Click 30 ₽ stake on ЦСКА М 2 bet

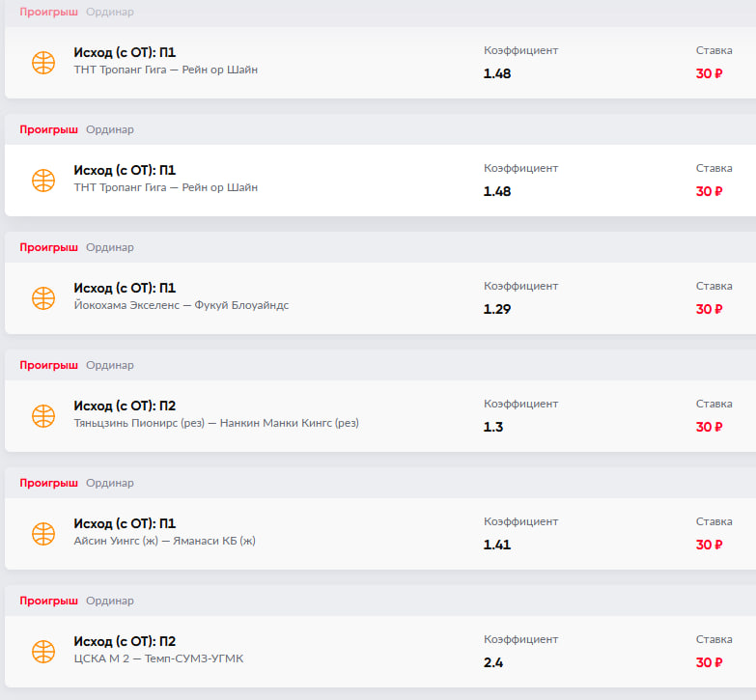(x=709, y=662)
